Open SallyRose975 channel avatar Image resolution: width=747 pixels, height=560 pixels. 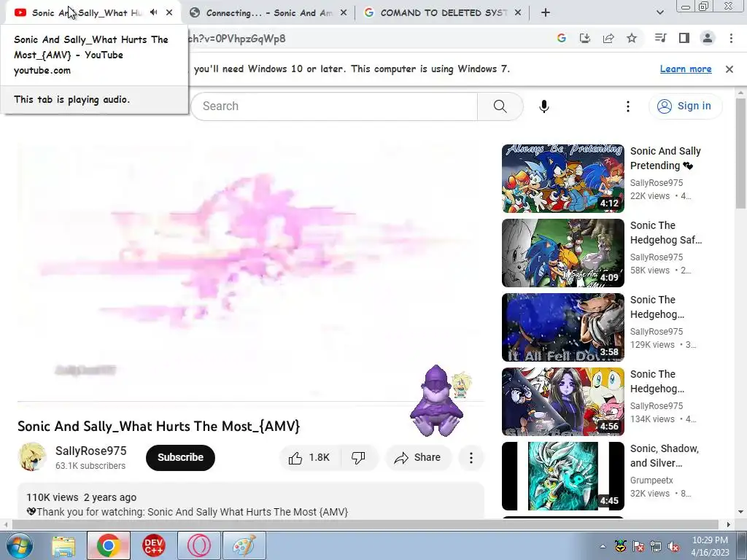[32, 457]
